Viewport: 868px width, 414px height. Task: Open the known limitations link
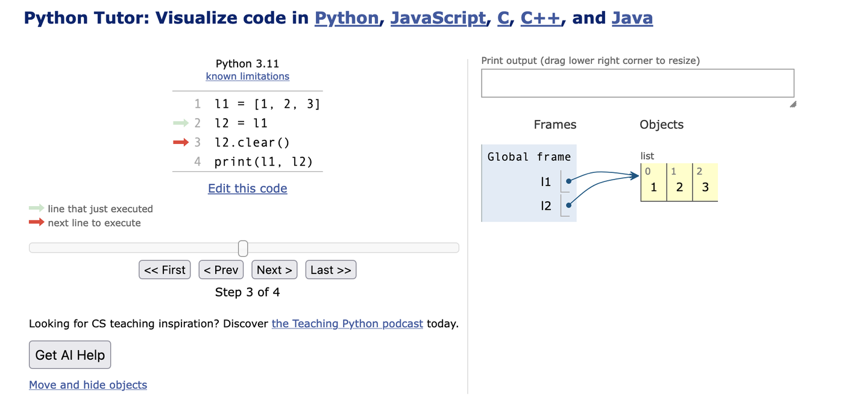pyautogui.click(x=247, y=77)
